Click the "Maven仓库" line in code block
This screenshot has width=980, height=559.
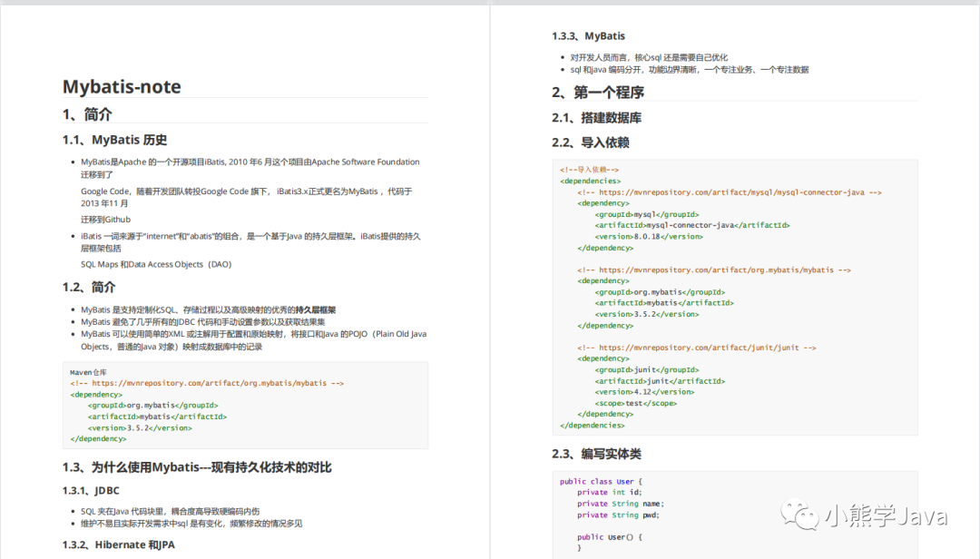pos(88,372)
